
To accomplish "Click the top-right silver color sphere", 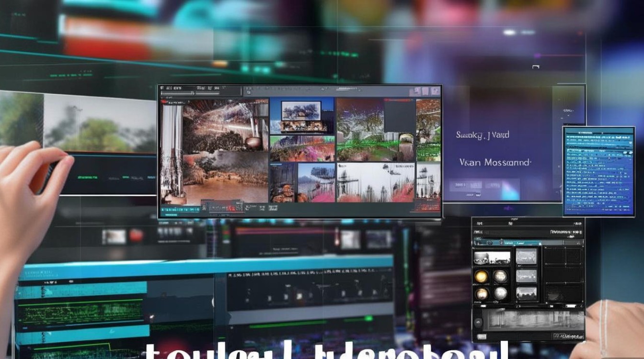I will click(500, 276).
